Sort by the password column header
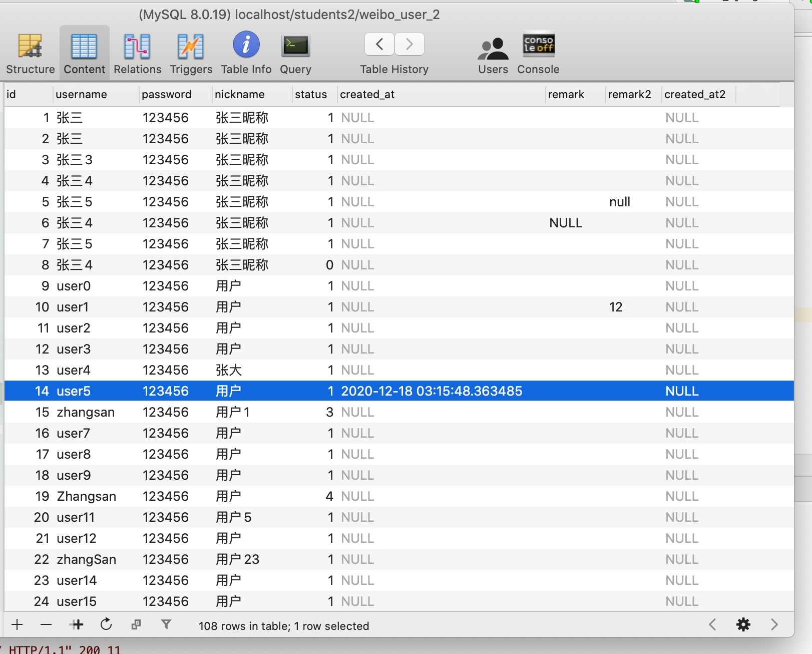812x654 pixels. click(176, 94)
